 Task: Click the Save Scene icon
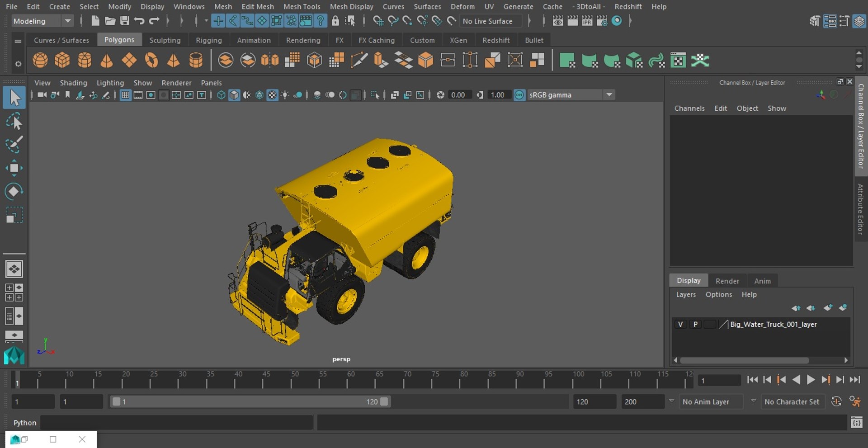point(125,21)
